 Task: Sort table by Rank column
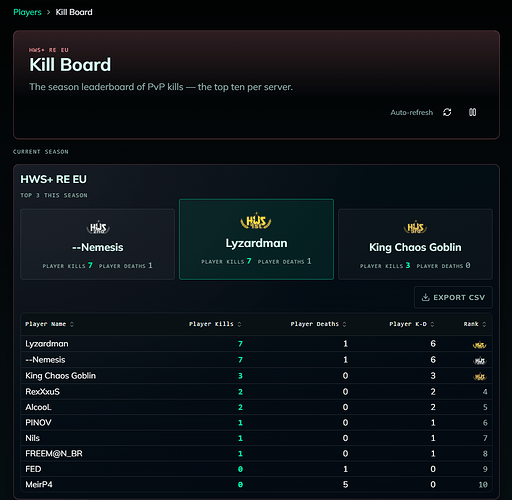tap(475, 324)
